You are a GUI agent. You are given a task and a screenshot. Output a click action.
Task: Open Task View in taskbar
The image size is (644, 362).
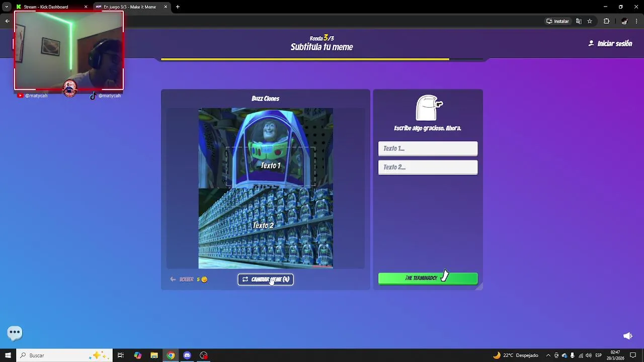(x=121, y=355)
